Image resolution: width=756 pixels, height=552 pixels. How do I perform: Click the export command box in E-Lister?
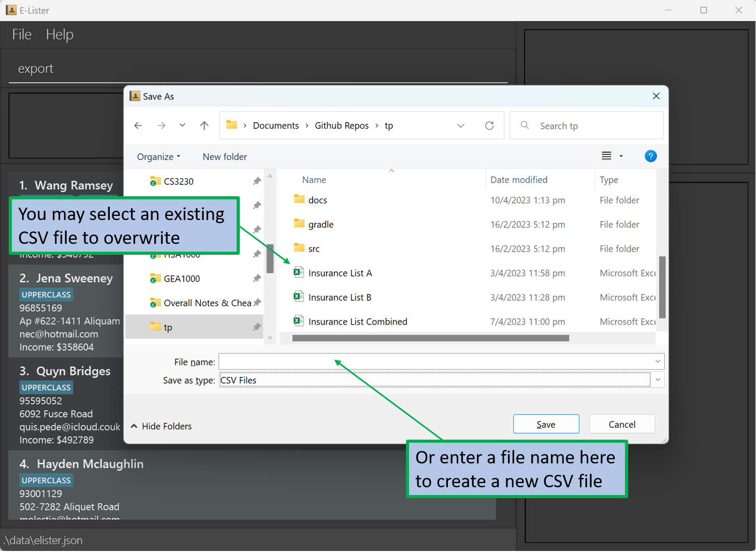(258, 68)
